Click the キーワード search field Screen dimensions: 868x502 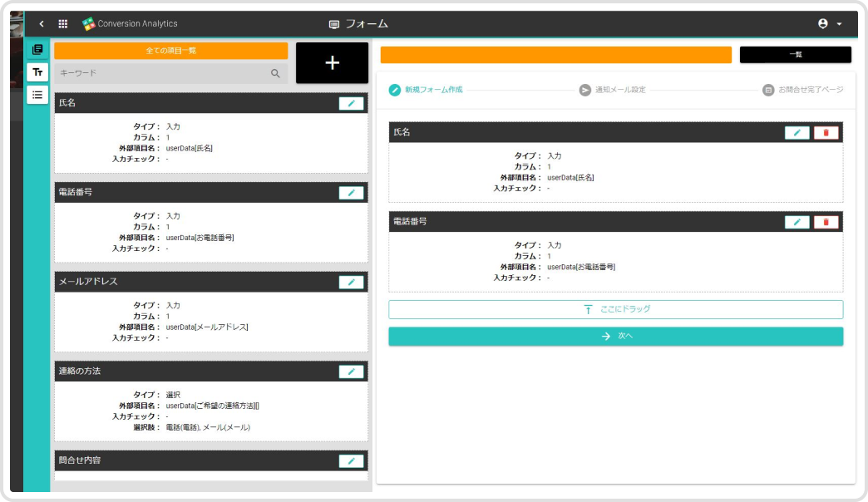162,73
